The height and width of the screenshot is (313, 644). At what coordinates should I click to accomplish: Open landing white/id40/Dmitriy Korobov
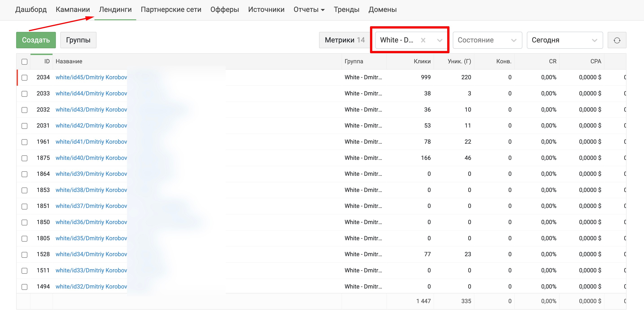(91, 158)
